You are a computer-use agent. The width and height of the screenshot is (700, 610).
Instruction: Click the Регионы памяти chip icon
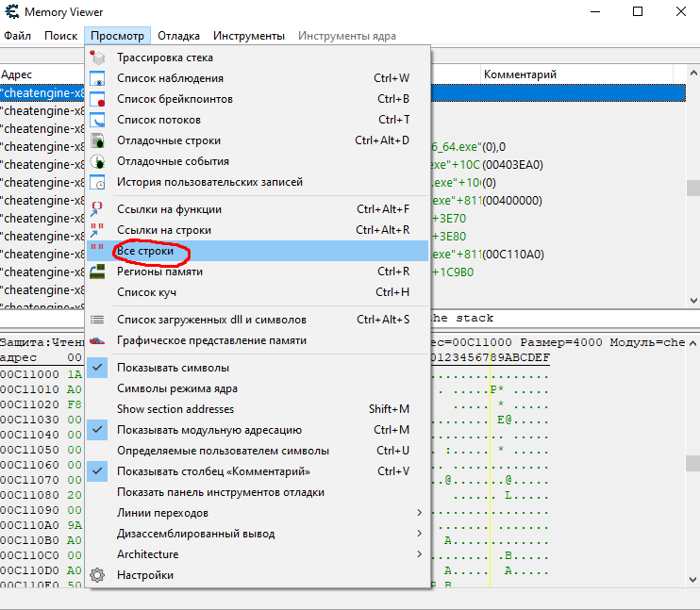(x=97, y=272)
